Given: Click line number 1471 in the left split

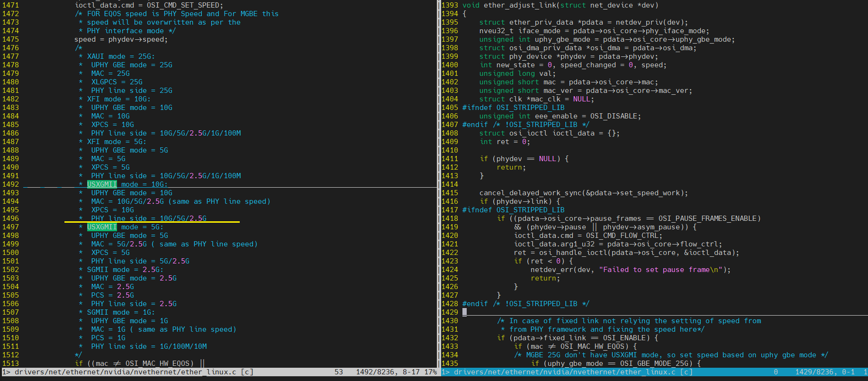Looking at the screenshot, I should tap(10, 5).
